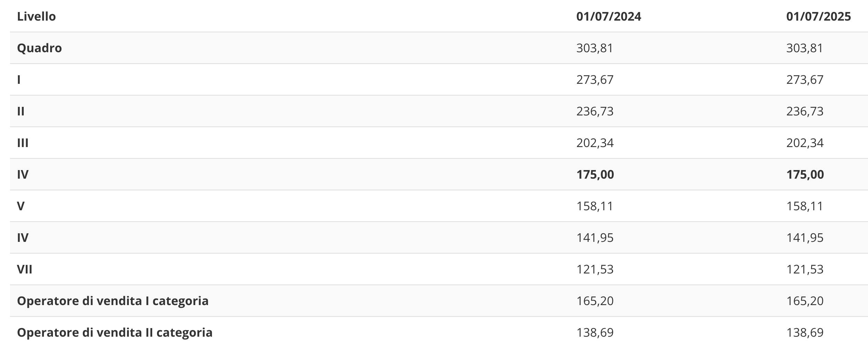This screenshot has height=347, width=868.
Task: Select the level II row label
Action: (x=21, y=111)
